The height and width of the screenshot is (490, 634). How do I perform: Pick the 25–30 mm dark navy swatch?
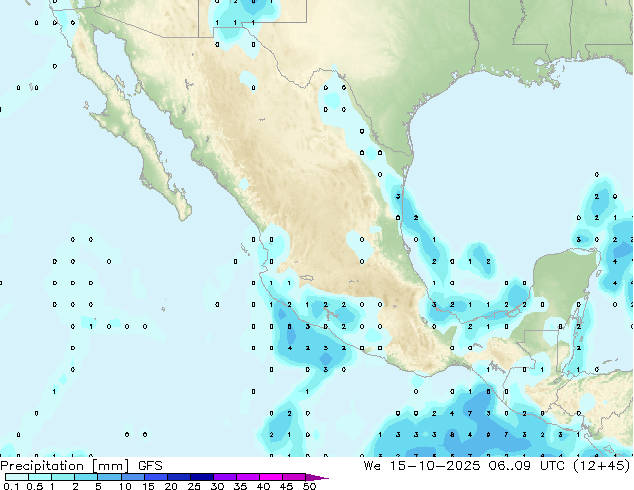tap(202, 477)
